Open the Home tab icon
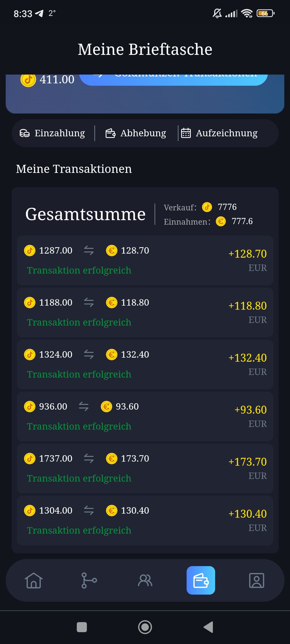The height and width of the screenshot is (644, 290). [x=34, y=580]
